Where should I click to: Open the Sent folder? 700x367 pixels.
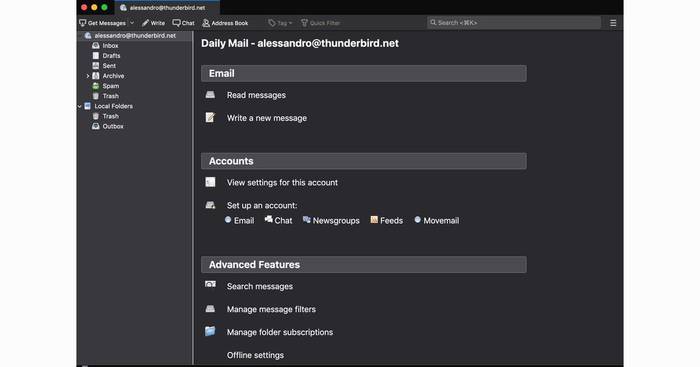(109, 66)
